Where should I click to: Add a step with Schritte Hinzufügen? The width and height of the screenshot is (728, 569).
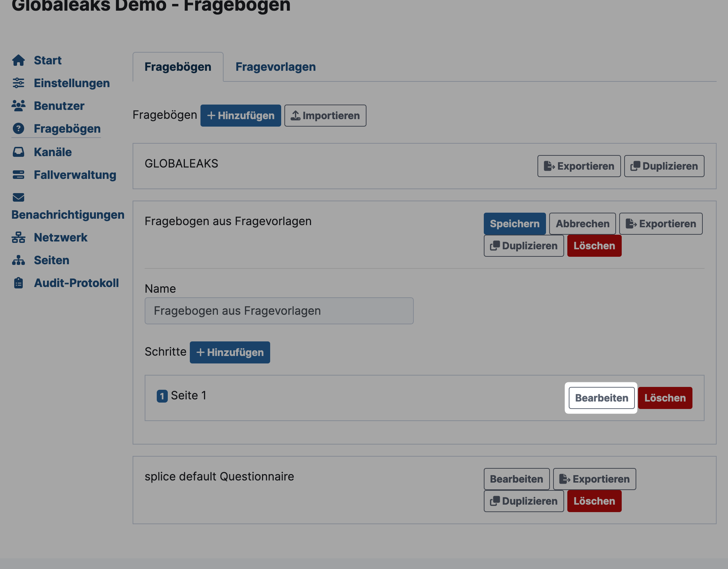(230, 352)
